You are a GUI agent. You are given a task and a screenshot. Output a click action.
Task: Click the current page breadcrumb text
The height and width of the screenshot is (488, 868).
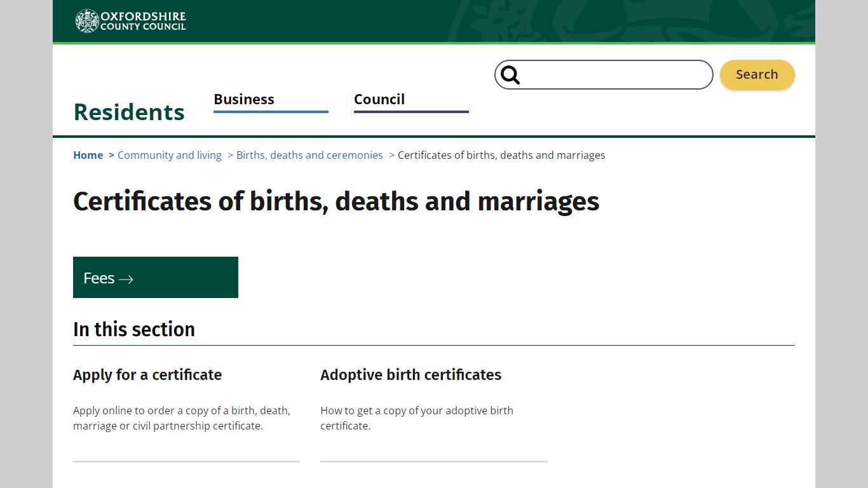[x=501, y=155]
